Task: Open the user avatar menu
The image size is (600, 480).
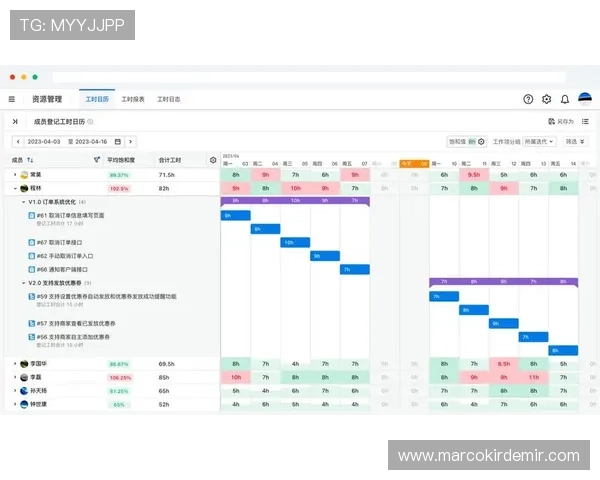Action: pyautogui.click(x=585, y=99)
